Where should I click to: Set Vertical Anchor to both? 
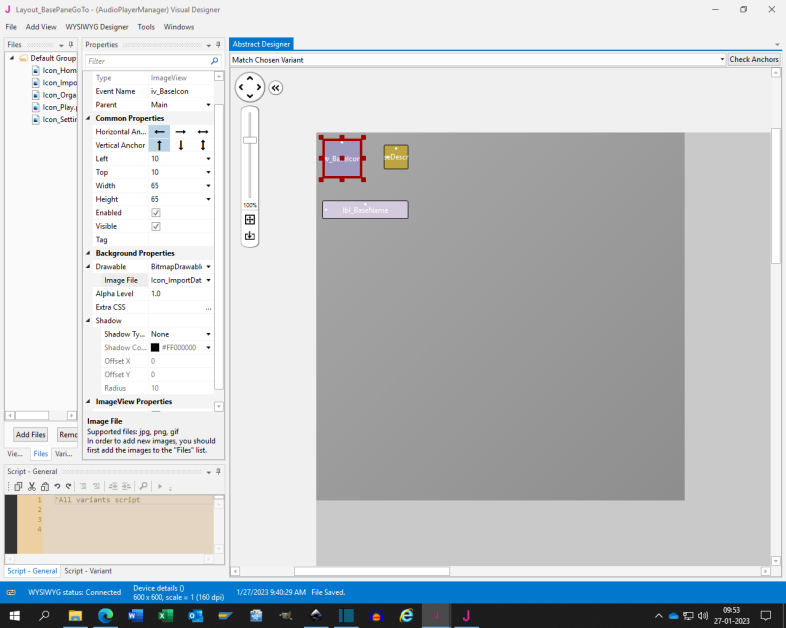[203, 145]
